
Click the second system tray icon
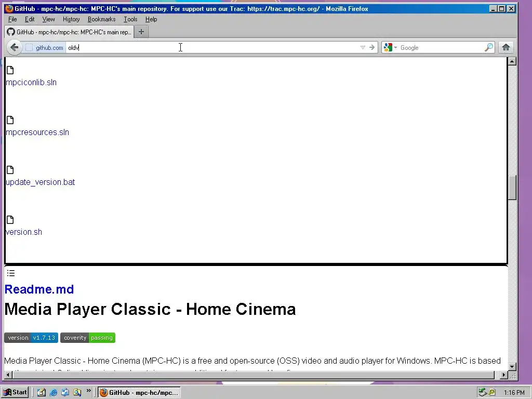point(492,393)
